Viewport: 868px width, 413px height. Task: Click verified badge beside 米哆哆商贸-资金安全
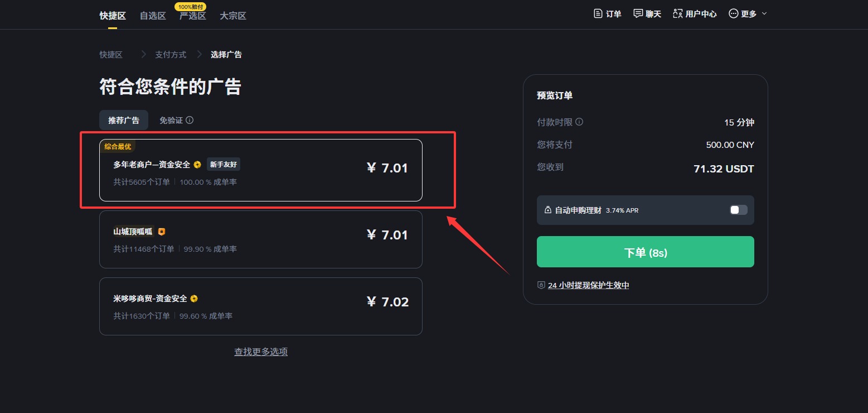pos(194,299)
